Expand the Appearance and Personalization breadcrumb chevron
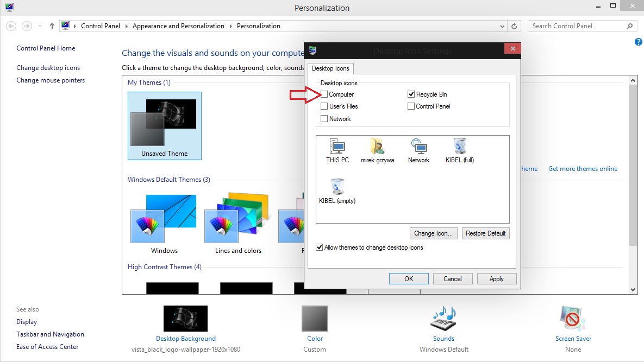Image resolution: width=644 pixels, height=362 pixels. click(x=230, y=26)
